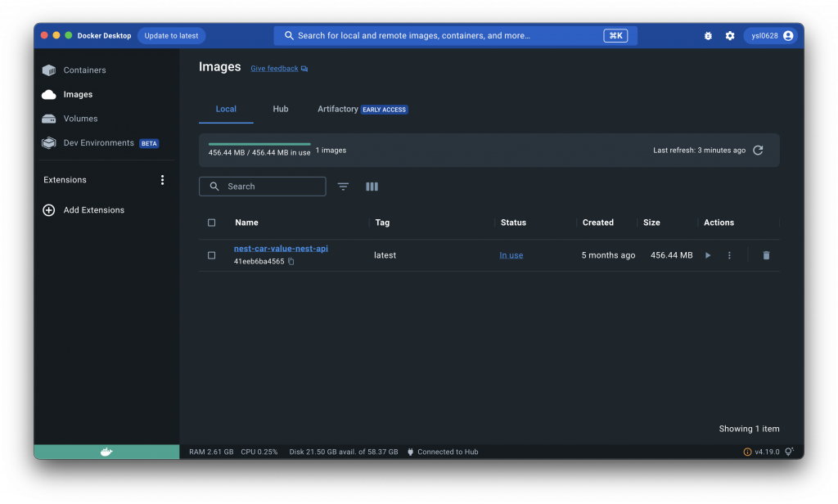Select all images checkbox in header

[212, 223]
